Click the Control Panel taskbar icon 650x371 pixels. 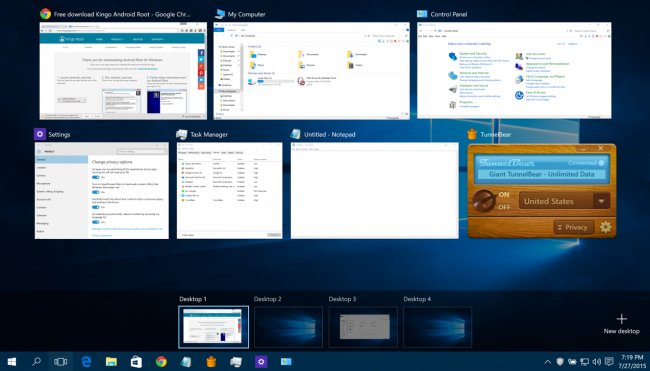tap(286, 361)
